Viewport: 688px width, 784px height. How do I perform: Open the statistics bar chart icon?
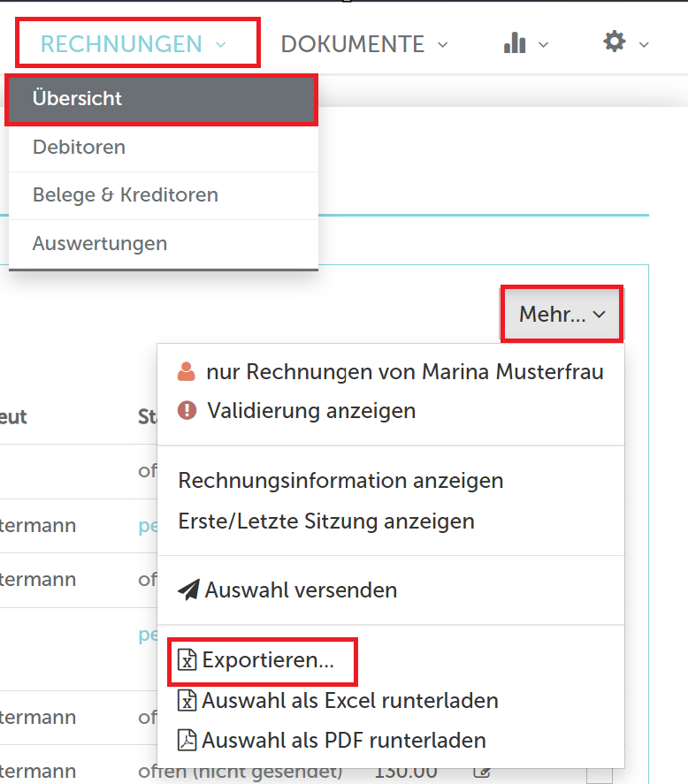click(515, 42)
